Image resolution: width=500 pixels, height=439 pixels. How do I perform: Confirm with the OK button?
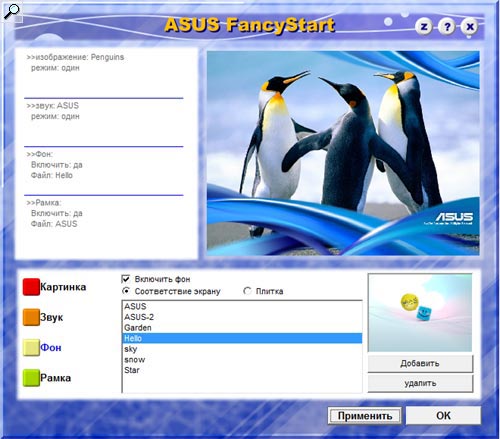[x=443, y=415]
